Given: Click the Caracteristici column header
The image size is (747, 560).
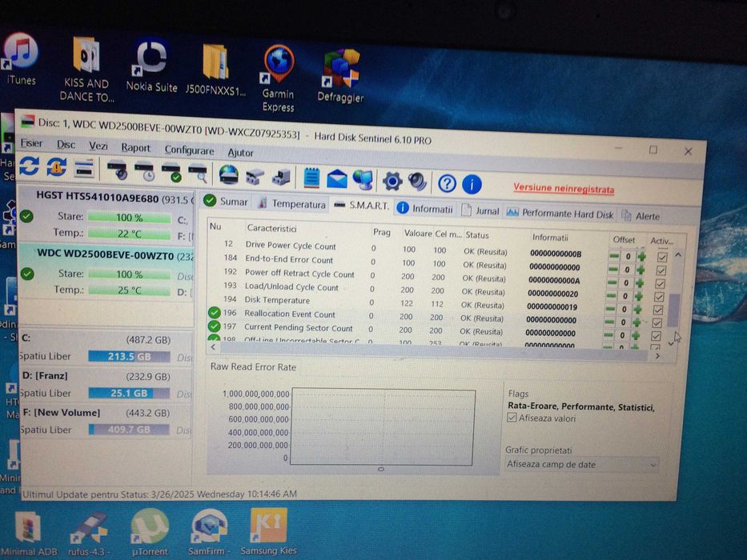Looking at the screenshot, I should coord(271,229).
